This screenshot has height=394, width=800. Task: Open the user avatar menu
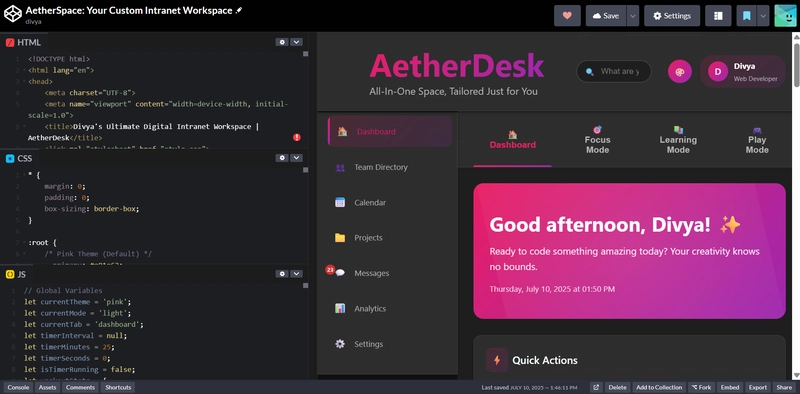coord(785,16)
